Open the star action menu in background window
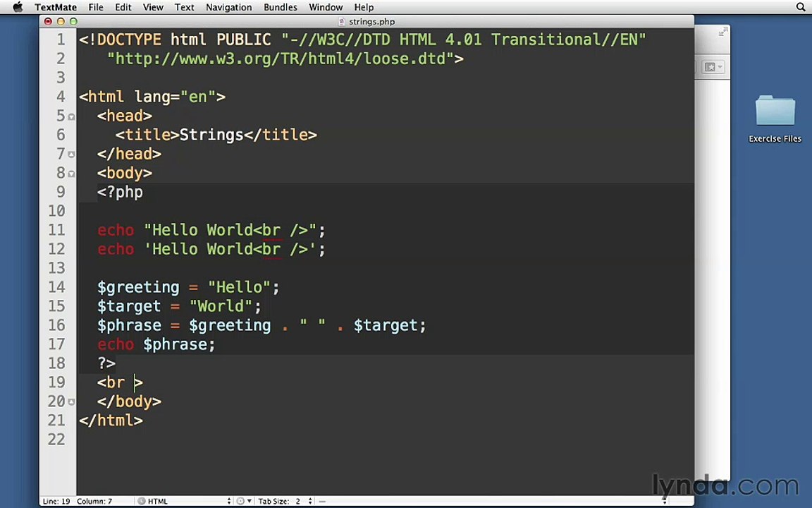 [x=713, y=68]
